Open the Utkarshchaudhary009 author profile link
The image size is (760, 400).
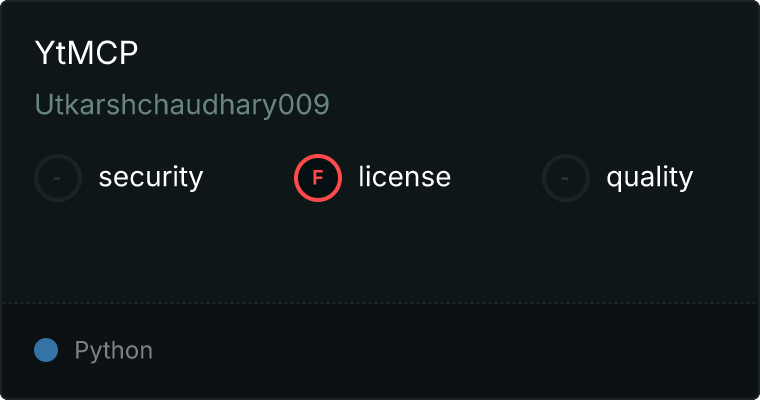(182, 104)
